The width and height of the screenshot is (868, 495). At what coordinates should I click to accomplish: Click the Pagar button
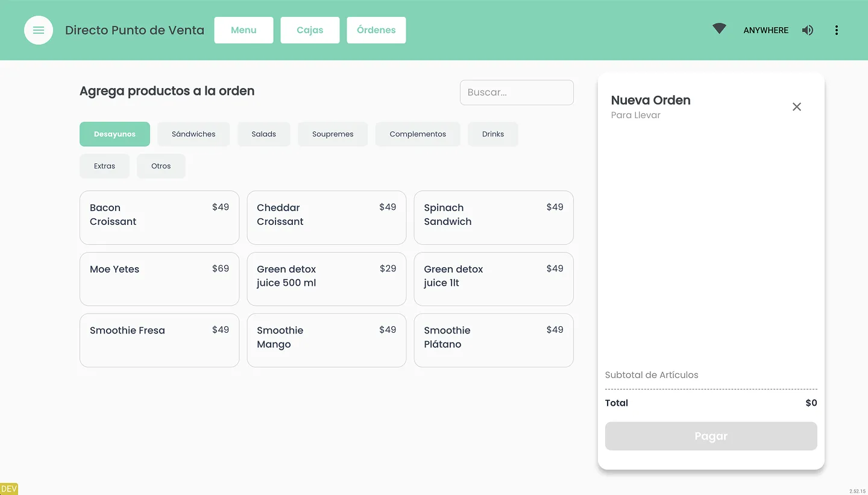(711, 436)
